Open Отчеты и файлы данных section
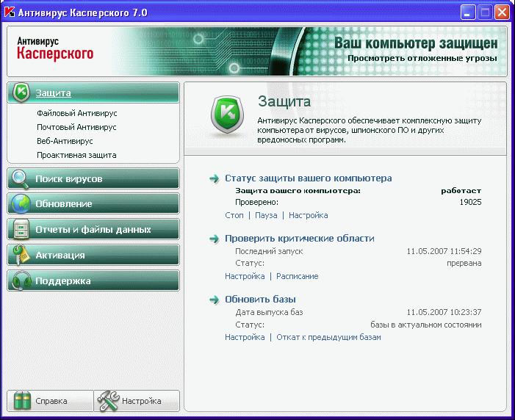Screen dimensions: 515x420 (93, 230)
